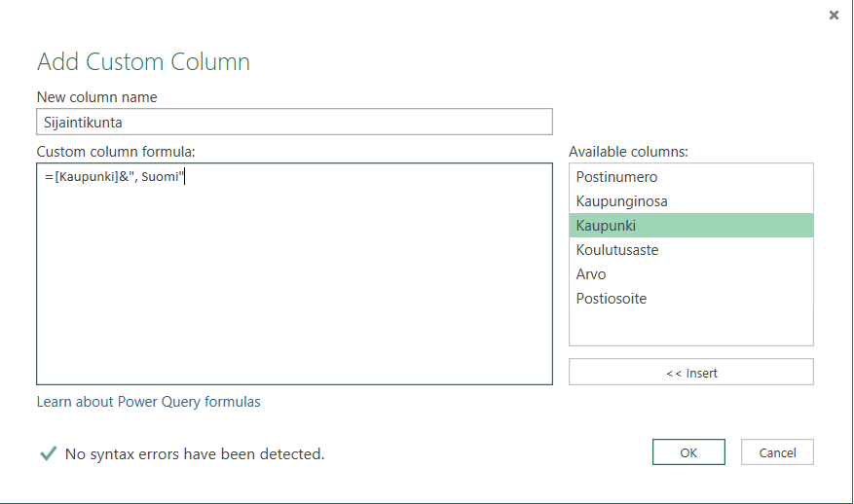Click the Available columns label
Screen dimensions: 854x504
pos(628,152)
